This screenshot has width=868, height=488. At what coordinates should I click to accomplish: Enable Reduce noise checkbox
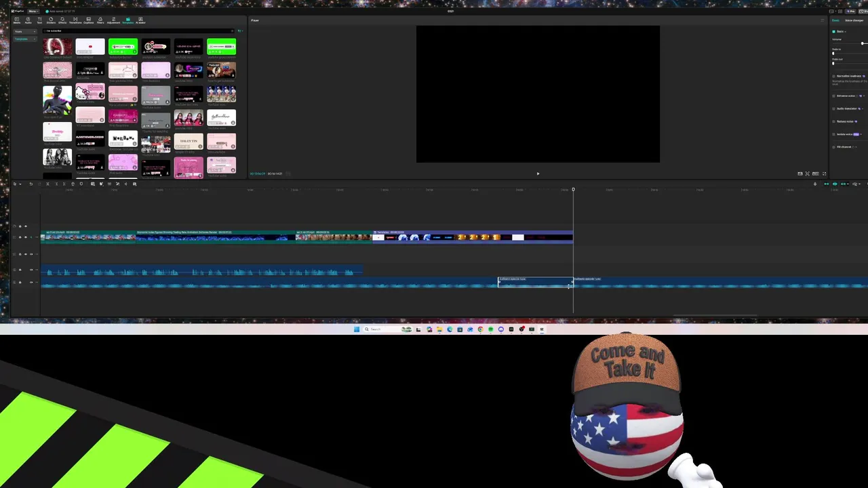(833, 121)
